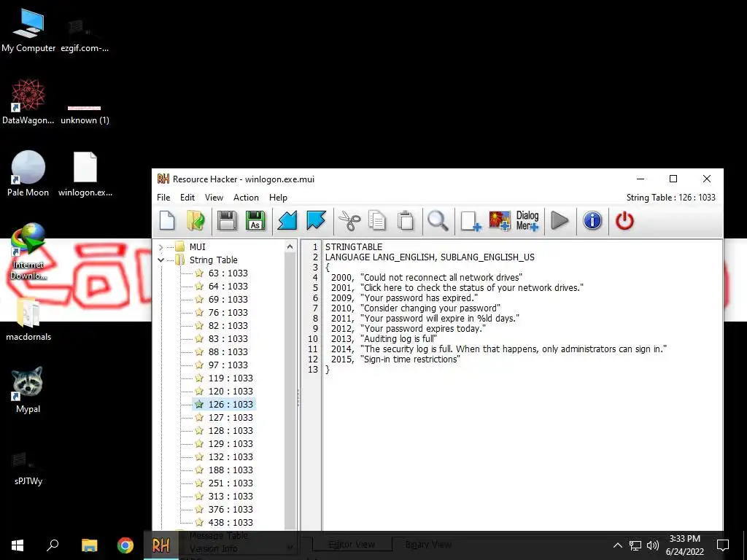Expand the MUI tree node
Viewport: 747px width, 560px height.
pos(161,247)
